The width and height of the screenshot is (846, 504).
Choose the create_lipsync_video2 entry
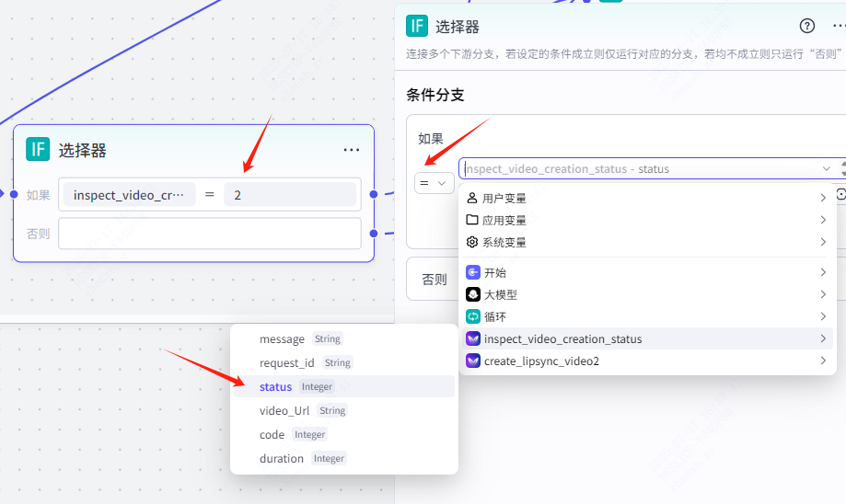coord(647,361)
